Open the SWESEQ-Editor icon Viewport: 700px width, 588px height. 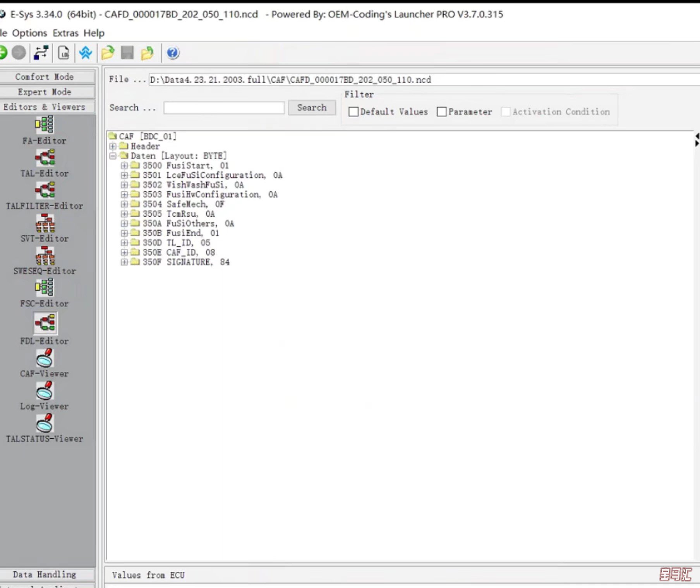45,255
